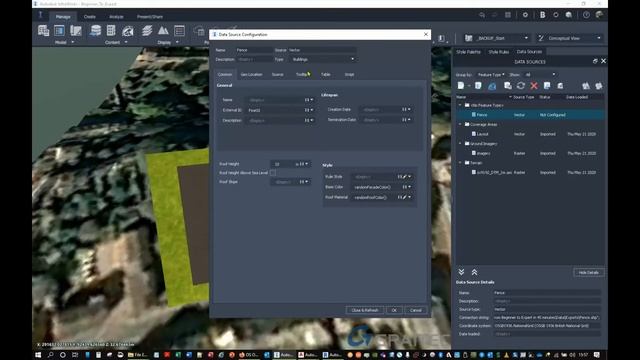Viewport: 640px width, 360px height.
Task: Click the rightmost Data Sources toolbar icon
Action: point(599,86)
